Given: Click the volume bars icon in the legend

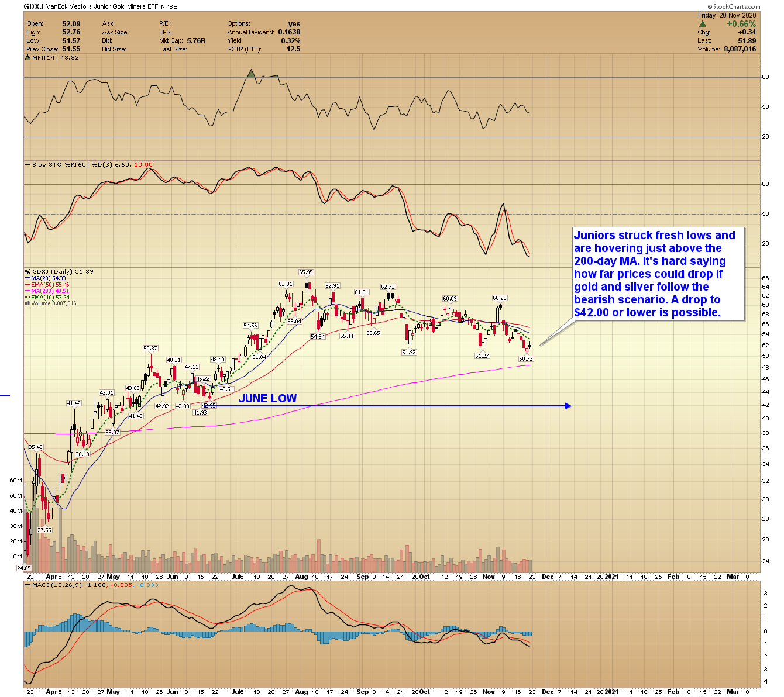Looking at the screenshot, I should (27, 303).
